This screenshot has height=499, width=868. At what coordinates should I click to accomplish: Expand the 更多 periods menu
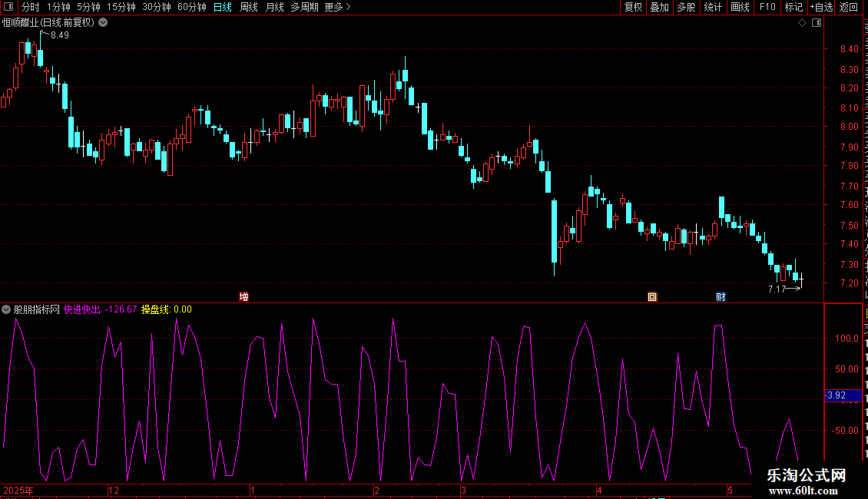pyautogui.click(x=337, y=7)
